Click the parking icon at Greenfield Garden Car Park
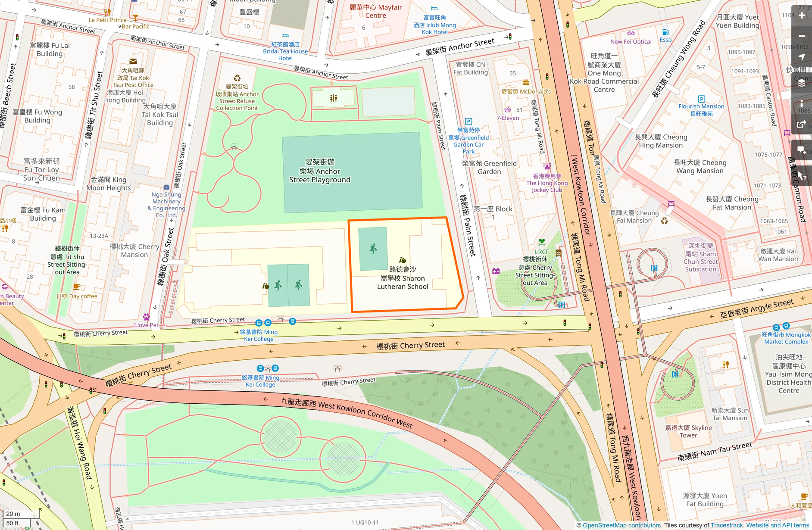 [x=469, y=122]
